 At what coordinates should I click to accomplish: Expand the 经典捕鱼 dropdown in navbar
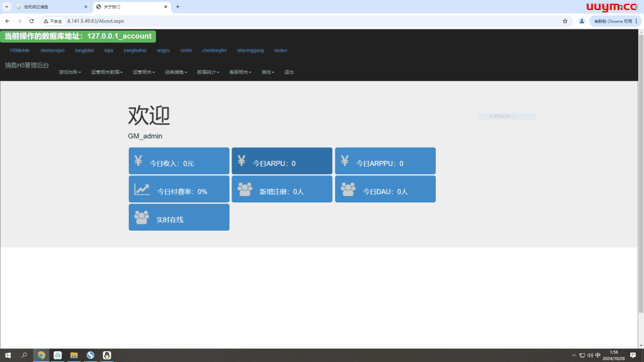pyautogui.click(x=175, y=72)
